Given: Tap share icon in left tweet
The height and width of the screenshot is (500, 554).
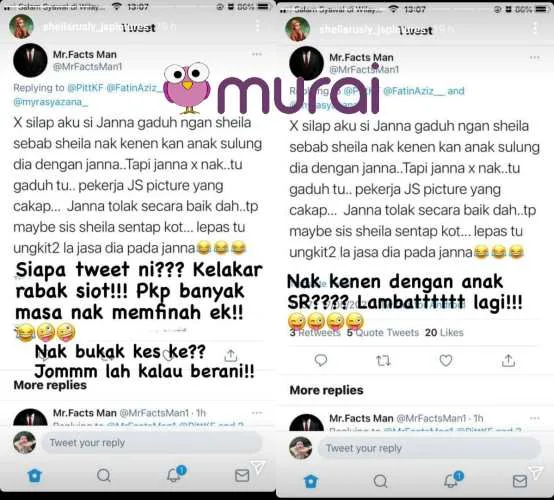Looking at the screenshot, I should pos(230,355).
